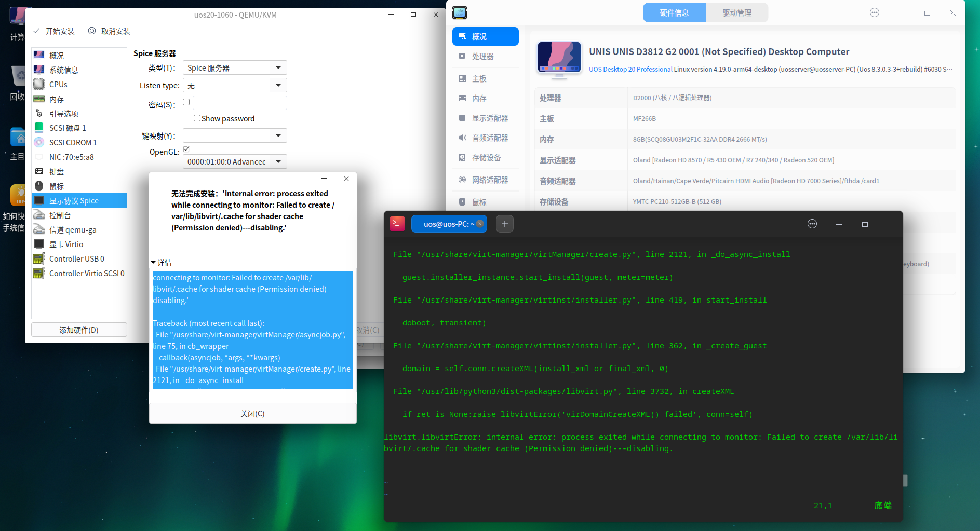Viewport: 980px width, 531px height.
Task: Select the 键盘 device in virt-manager
Action: [57, 171]
